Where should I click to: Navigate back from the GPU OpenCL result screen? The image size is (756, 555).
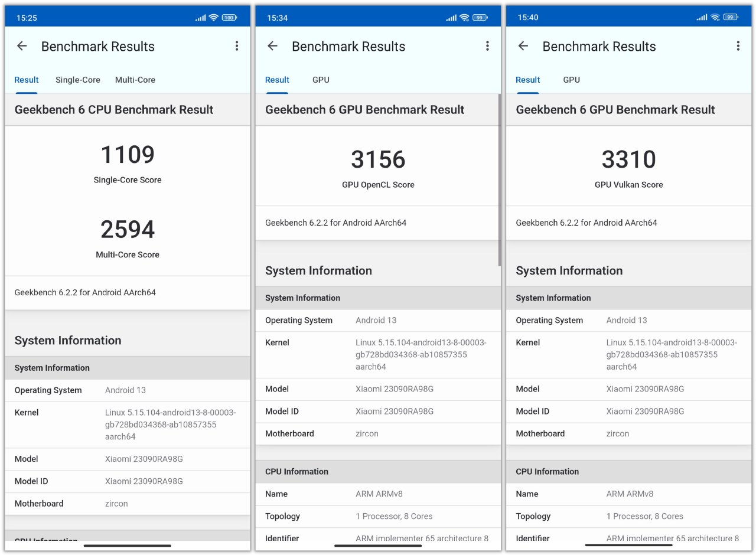coord(272,46)
